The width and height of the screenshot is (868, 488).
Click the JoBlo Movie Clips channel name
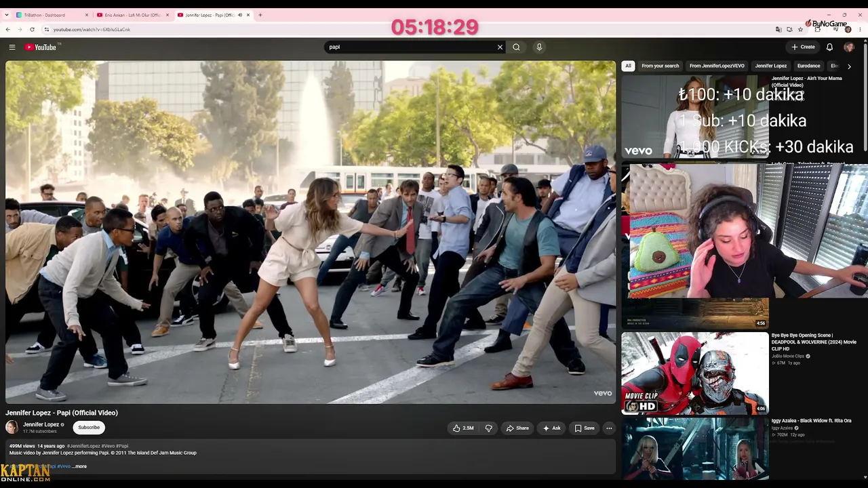coord(788,356)
